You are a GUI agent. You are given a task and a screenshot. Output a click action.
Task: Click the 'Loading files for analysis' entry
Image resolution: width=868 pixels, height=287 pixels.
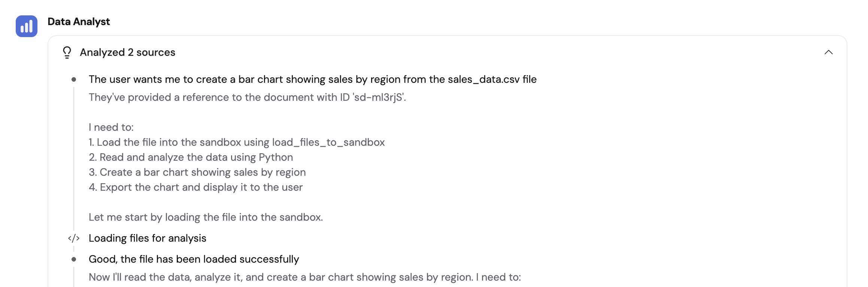[x=148, y=238]
